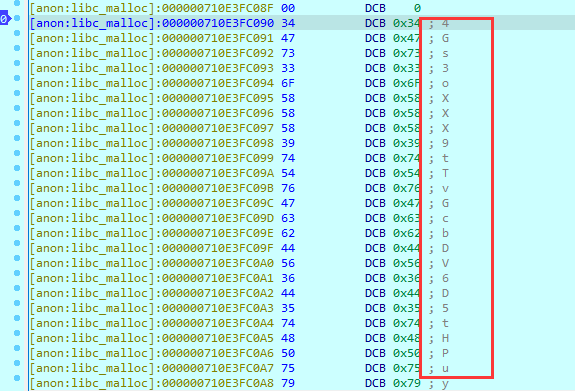Select address 000000710E3FC091

(218, 38)
